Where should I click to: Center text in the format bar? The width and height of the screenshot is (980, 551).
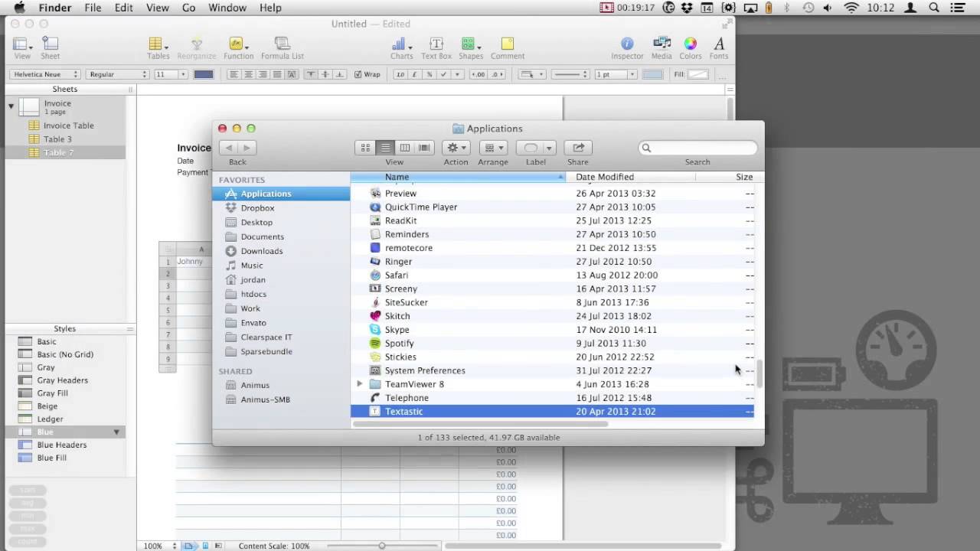[x=249, y=74]
